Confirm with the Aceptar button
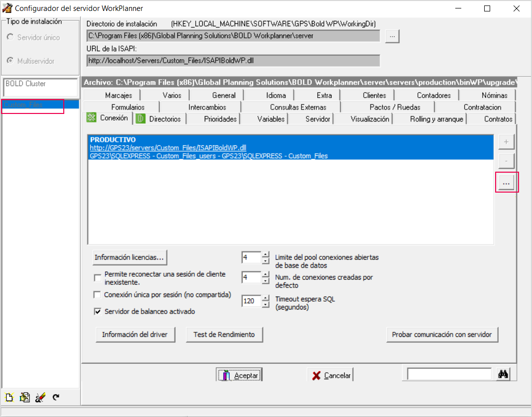Viewport: 532px width, 417px height. coord(239,375)
